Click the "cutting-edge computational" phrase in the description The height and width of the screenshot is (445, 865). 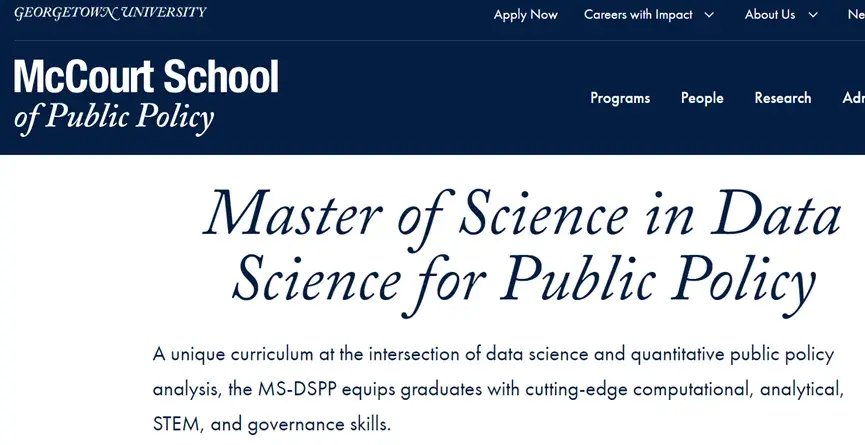click(577, 389)
